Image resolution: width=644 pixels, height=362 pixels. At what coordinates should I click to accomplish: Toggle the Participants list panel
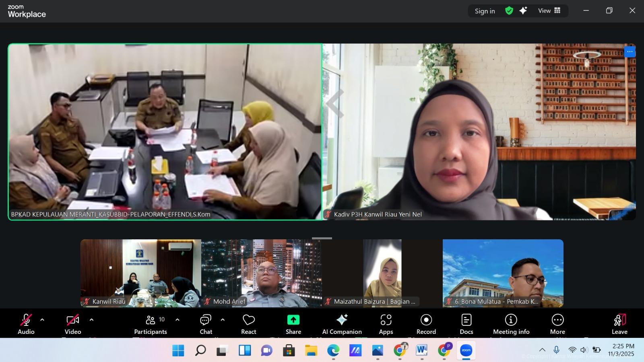point(151,324)
